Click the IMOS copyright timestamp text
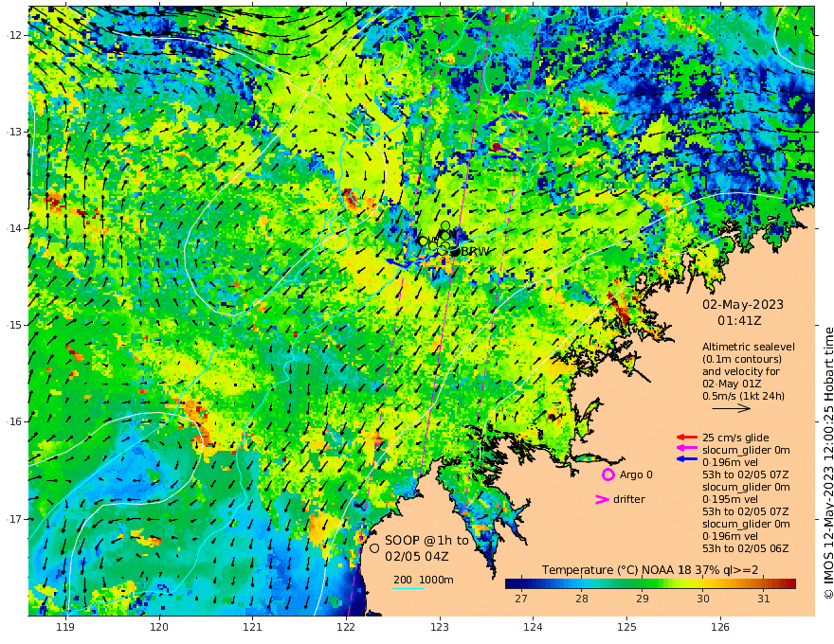 (827, 463)
